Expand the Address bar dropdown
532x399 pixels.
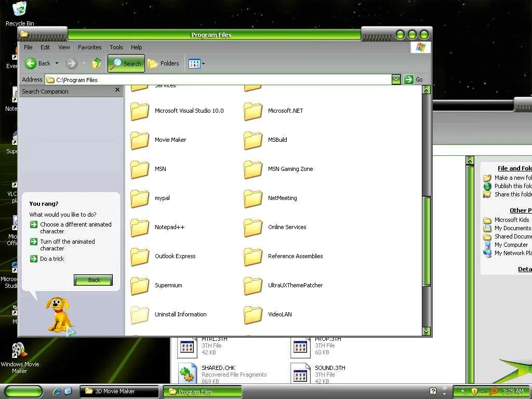tap(395, 79)
